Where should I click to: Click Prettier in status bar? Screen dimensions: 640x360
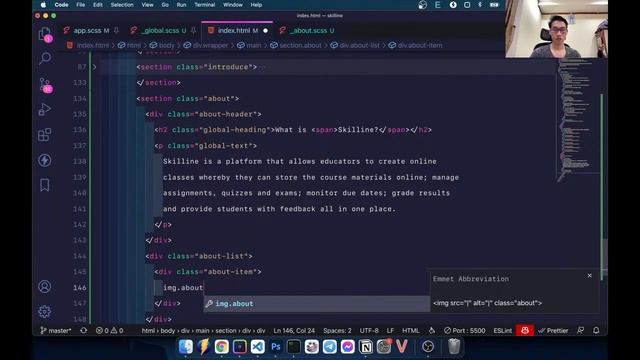[x=553, y=331]
